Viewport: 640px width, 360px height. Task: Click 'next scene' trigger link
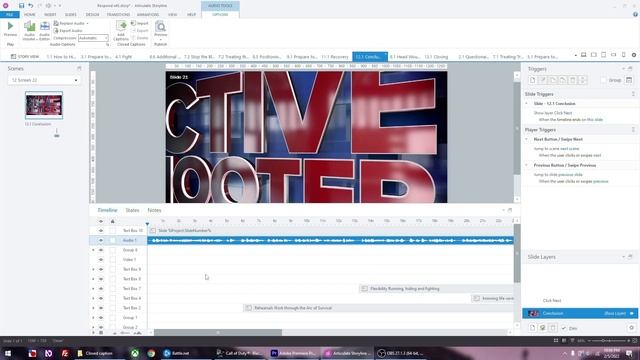click(569, 149)
